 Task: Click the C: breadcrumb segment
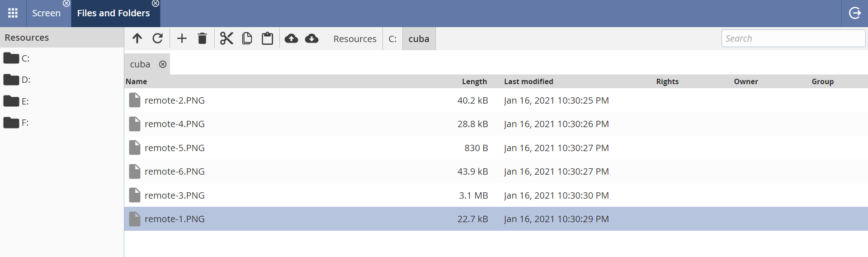tap(392, 39)
